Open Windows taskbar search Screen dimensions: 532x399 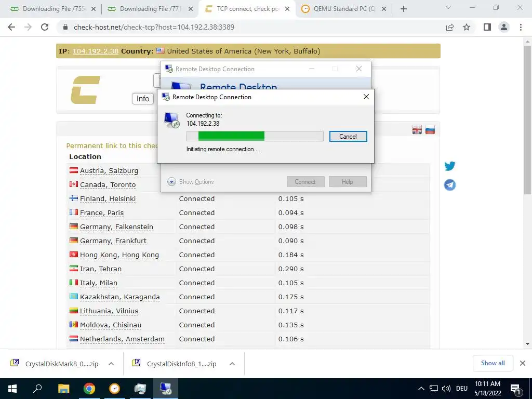pyautogui.click(x=37, y=389)
